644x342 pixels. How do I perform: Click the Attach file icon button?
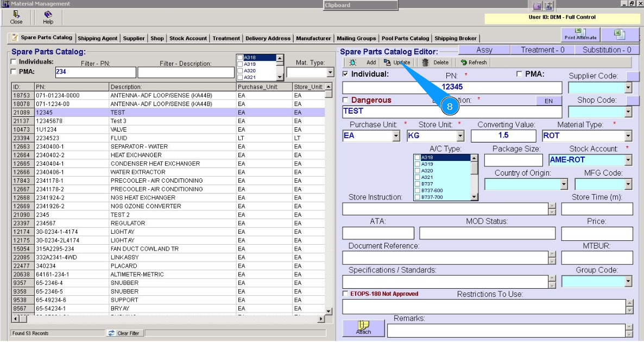pyautogui.click(x=364, y=328)
